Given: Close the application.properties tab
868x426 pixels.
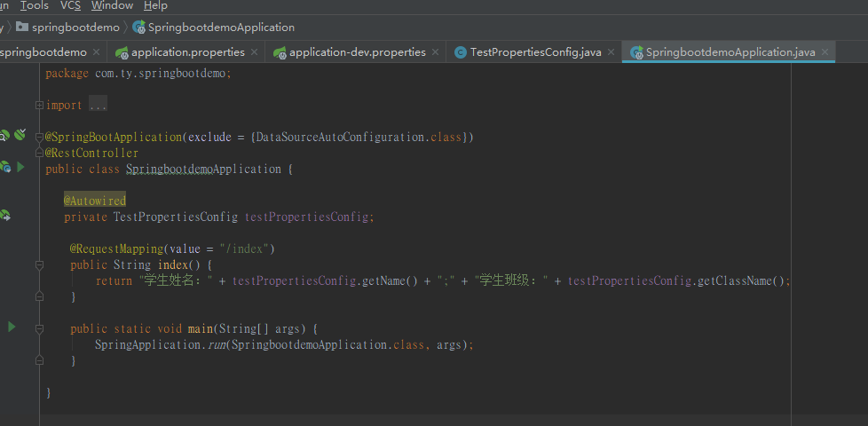Looking at the screenshot, I should point(254,52).
